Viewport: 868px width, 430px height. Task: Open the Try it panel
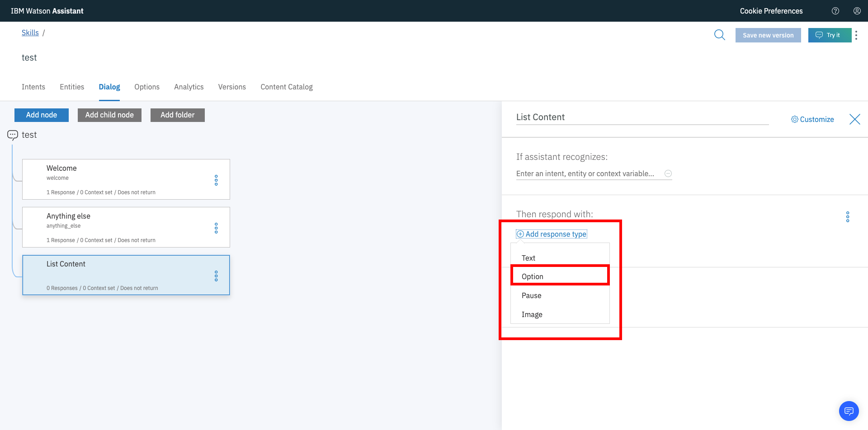[x=830, y=35]
